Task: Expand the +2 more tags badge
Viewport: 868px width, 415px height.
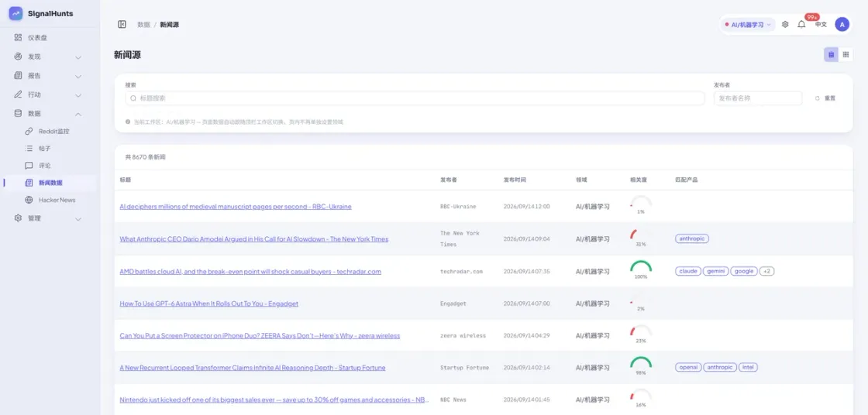Action: pos(766,271)
